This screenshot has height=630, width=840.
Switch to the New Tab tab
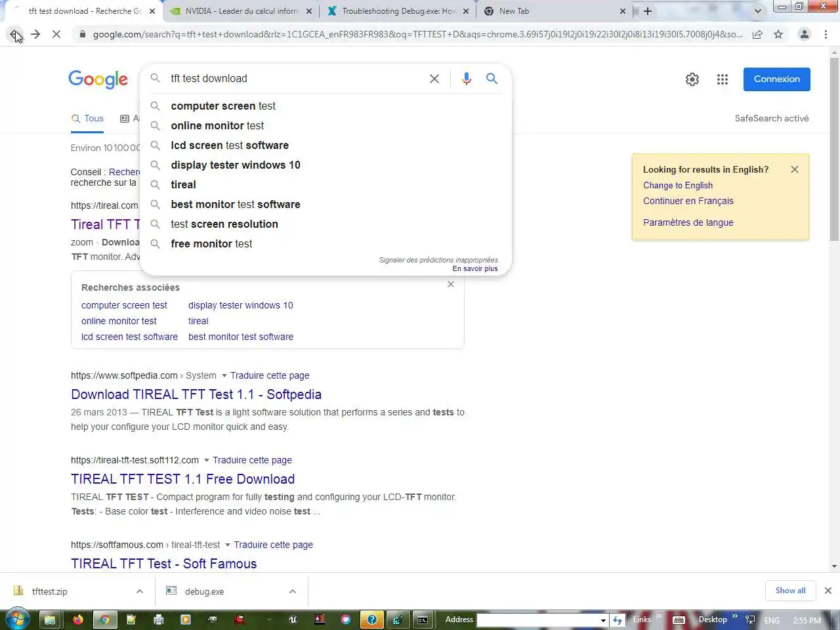[555, 11]
